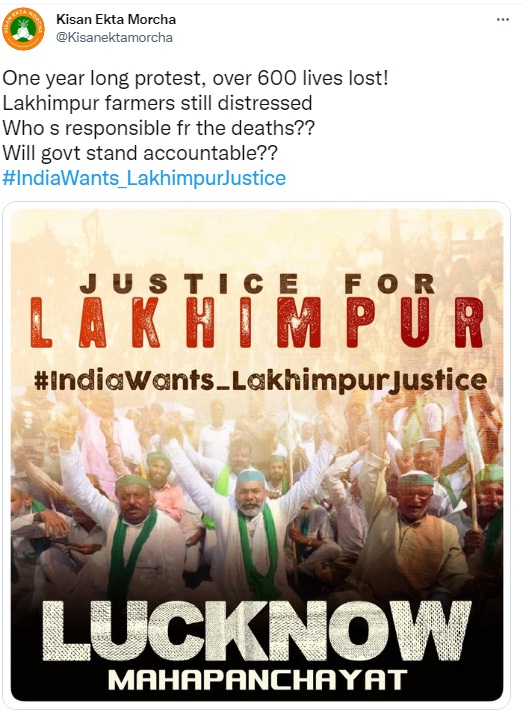523x721 pixels.
Task: Open the Kisan Ekta Morcha profile avatar
Action: 24,29
